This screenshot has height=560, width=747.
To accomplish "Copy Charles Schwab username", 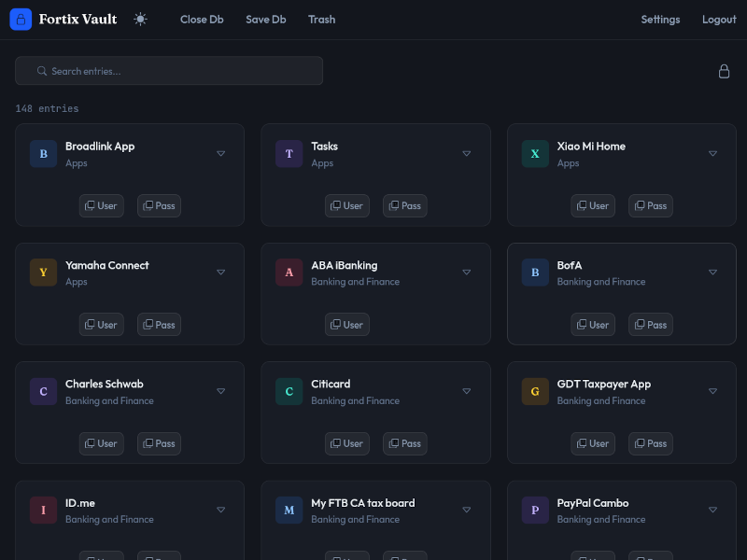I will tap(101, 443).
